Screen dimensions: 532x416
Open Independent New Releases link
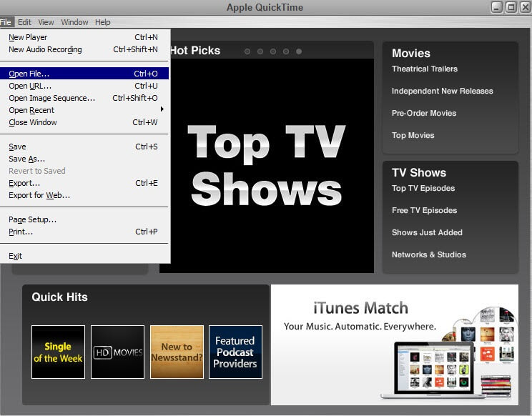[442, 91]
